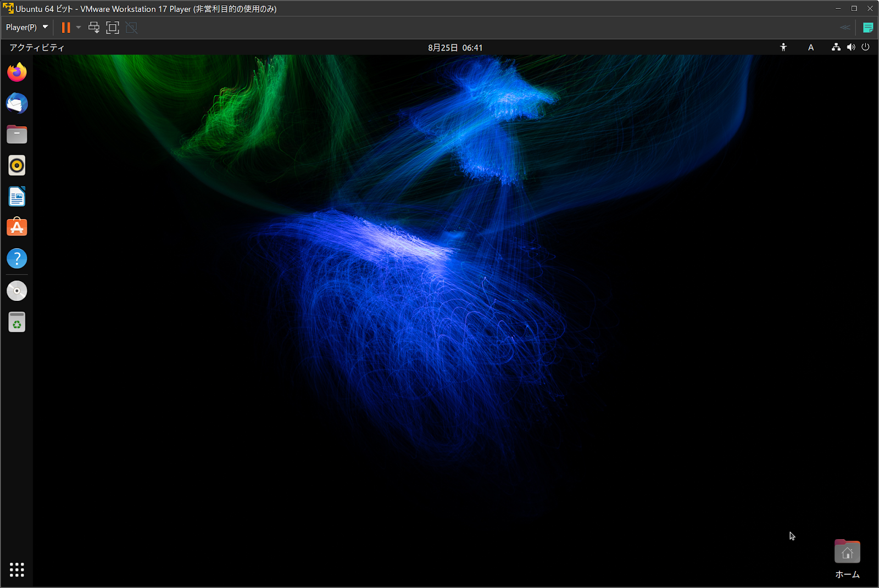Open Firefox from the Ubuntu dock

[17, 72]
